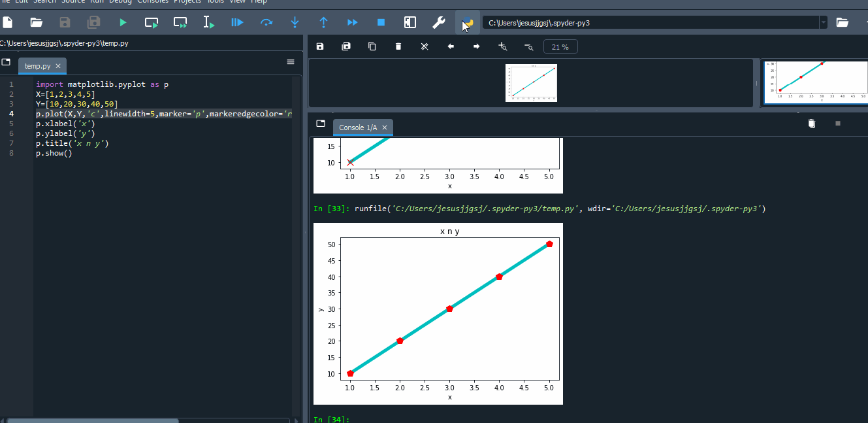The height and width of the screenshot is (423, 868).
Task: Start debugging the file
Action: point(237,22)
